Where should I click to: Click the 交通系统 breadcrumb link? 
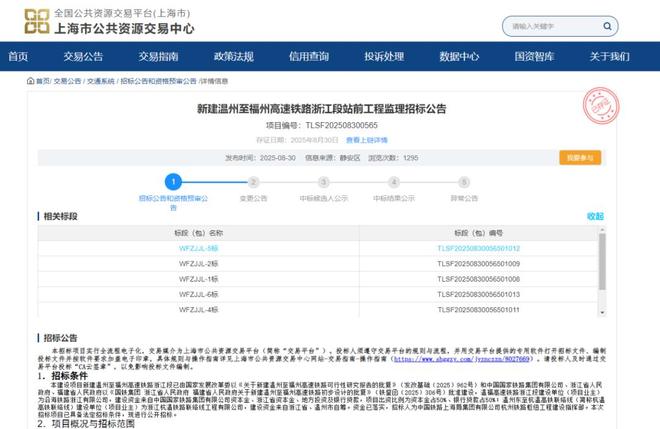coord(100,81)
